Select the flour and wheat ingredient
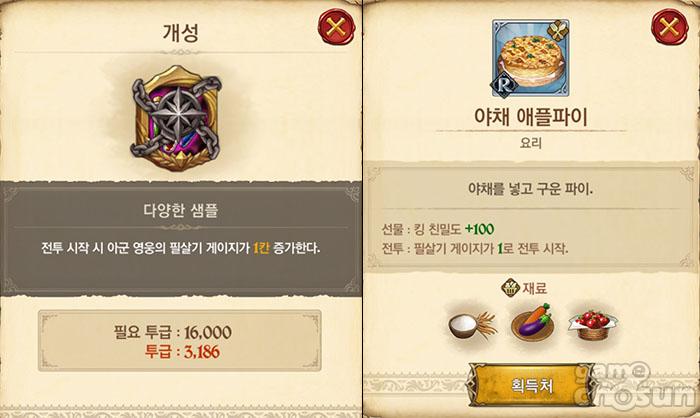The image size is (700, 418). pyautogui.click(x=472, y=325)
